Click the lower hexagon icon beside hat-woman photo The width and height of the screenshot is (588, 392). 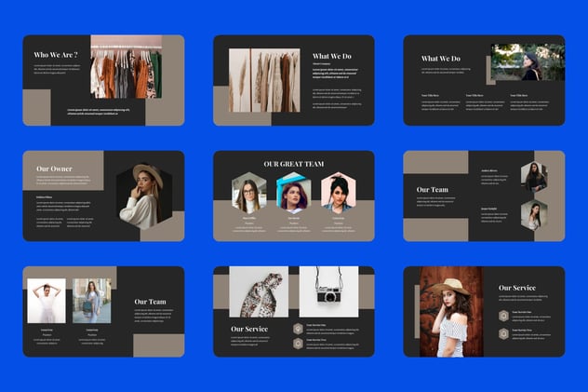tap(503, 333)
